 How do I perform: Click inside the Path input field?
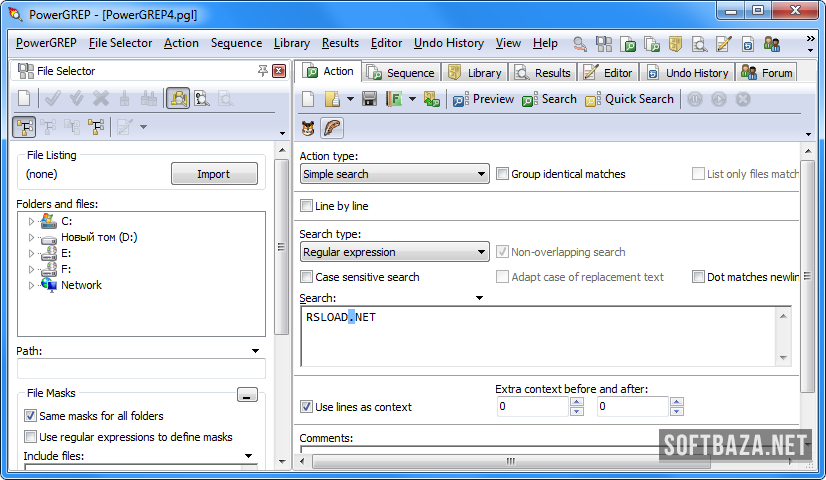point(140,369)
